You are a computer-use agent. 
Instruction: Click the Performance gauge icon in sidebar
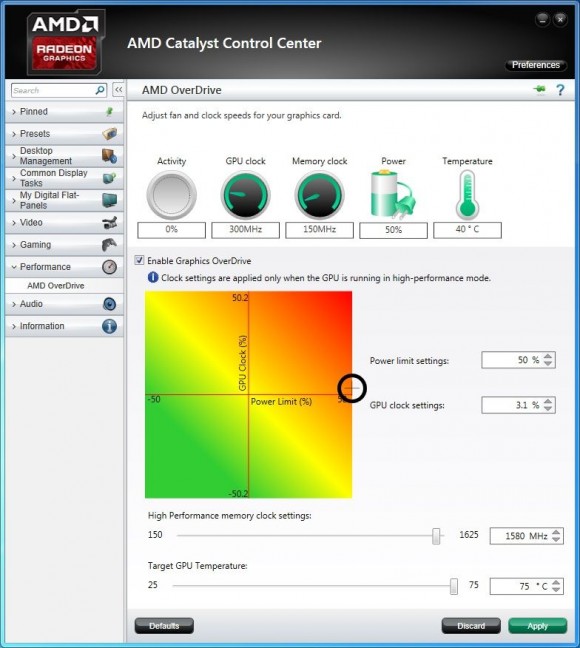[x=110, y=267]
